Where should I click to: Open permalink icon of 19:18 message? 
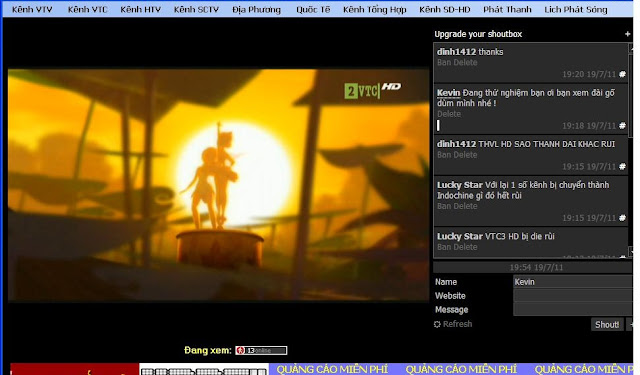622,126
